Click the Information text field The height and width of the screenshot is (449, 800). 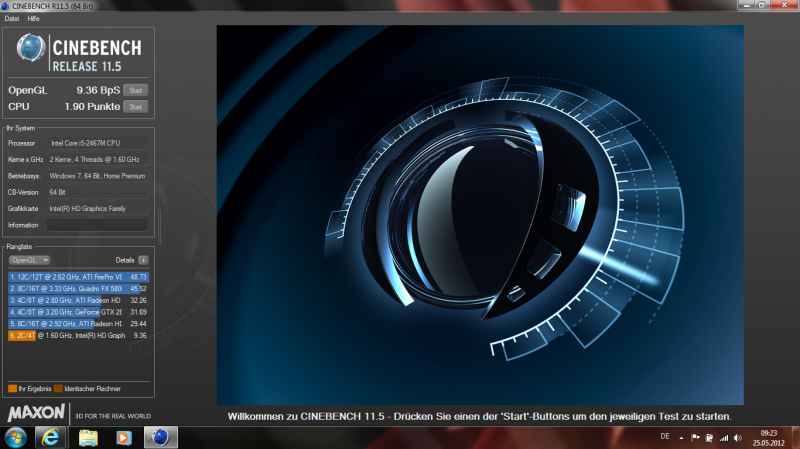(x=96, y=225)
